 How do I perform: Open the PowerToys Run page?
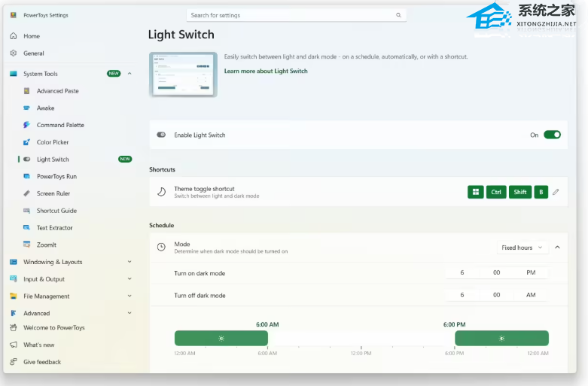coord(56,177)
